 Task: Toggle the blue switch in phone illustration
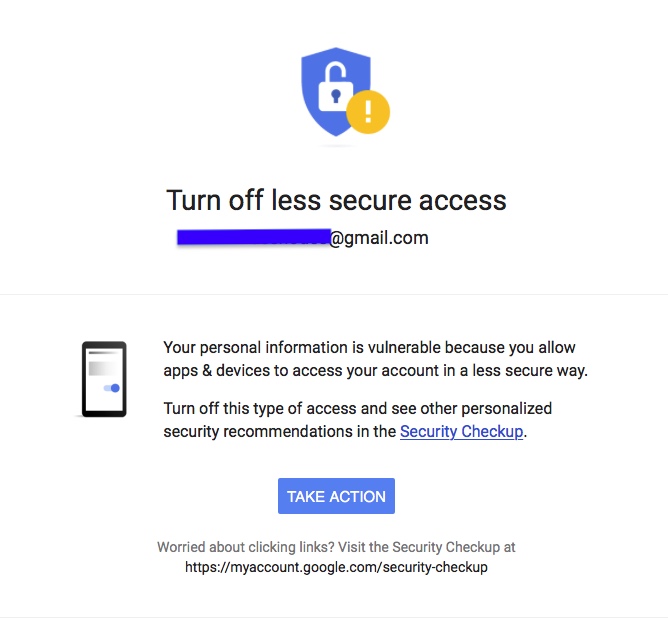[112, 388]
